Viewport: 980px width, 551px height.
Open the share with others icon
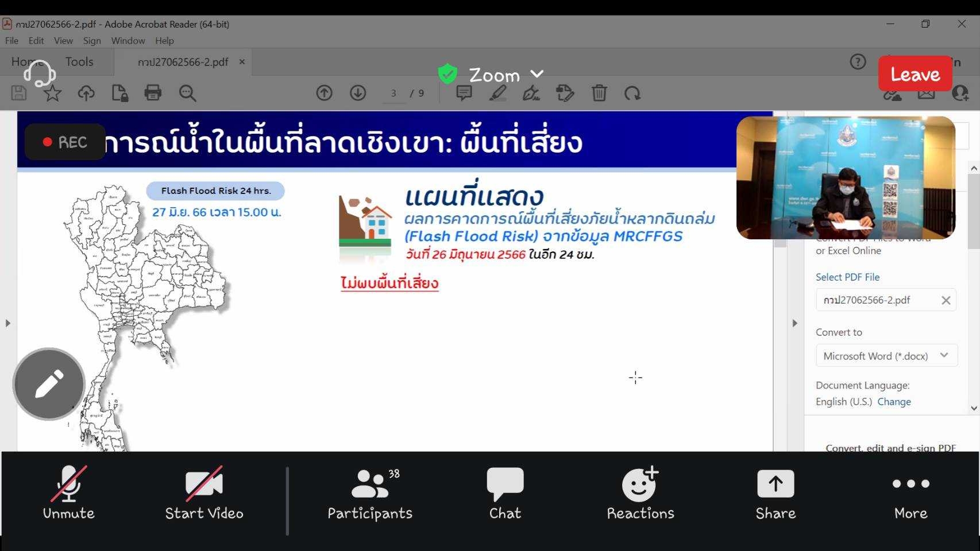coord(960,94)
